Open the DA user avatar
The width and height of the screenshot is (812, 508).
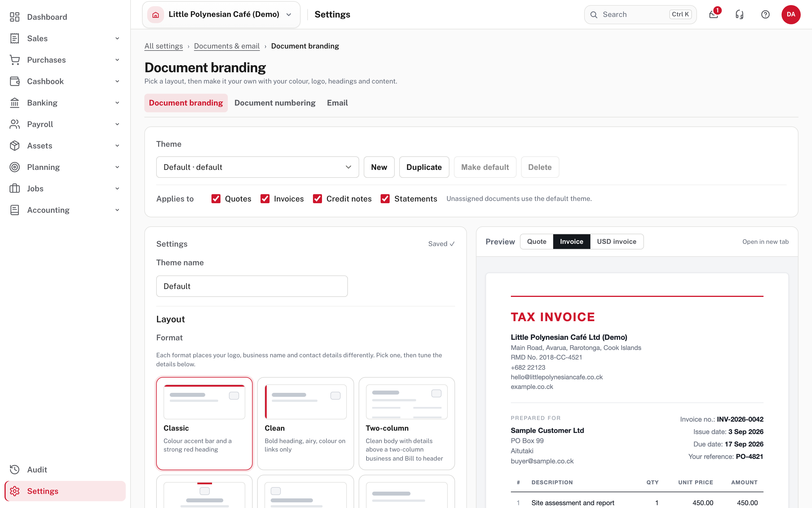coord(791,14)
